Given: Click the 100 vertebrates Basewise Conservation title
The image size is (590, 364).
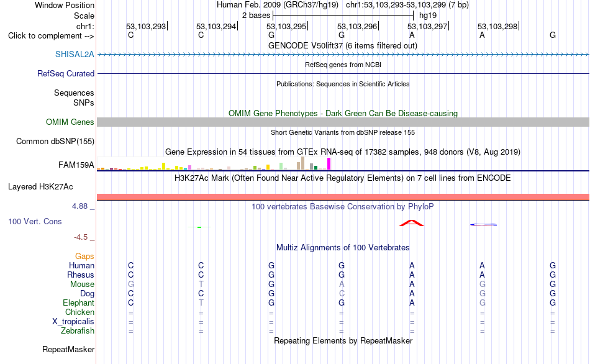Looking at the screenshot, I should 343,207.
